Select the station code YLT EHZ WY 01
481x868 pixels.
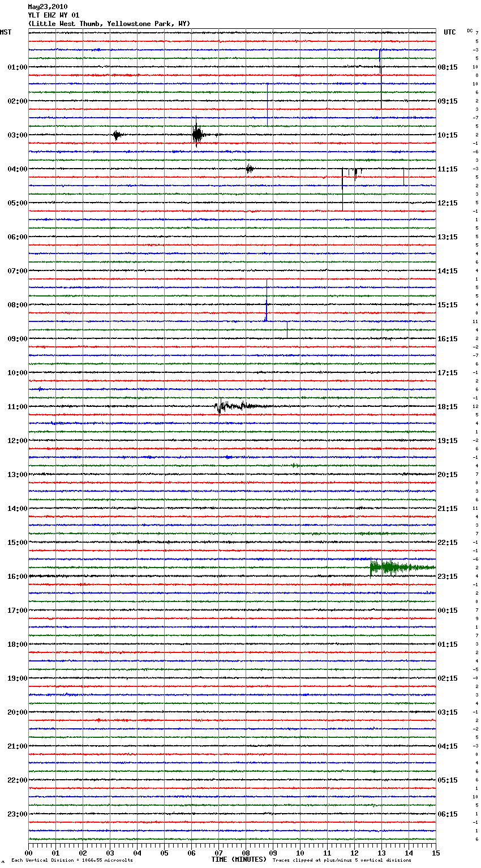coord(54,15)
